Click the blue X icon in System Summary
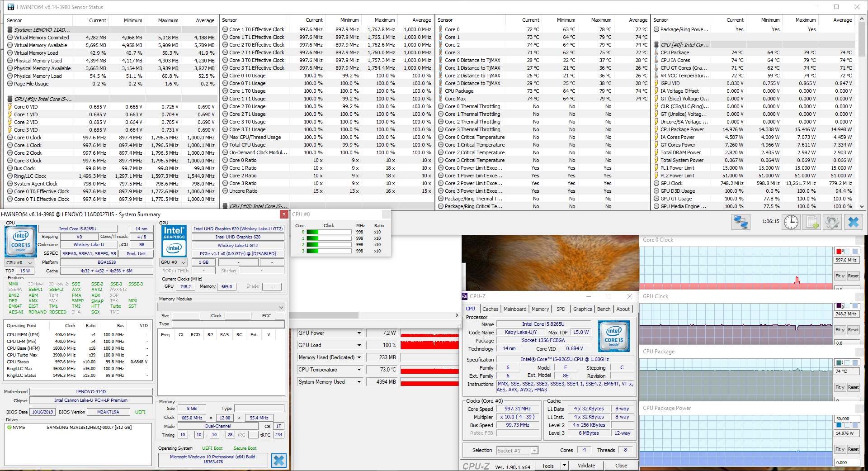The height and width of the screenshot is (471, 868). pyautogui.click(x=279, y=461)
